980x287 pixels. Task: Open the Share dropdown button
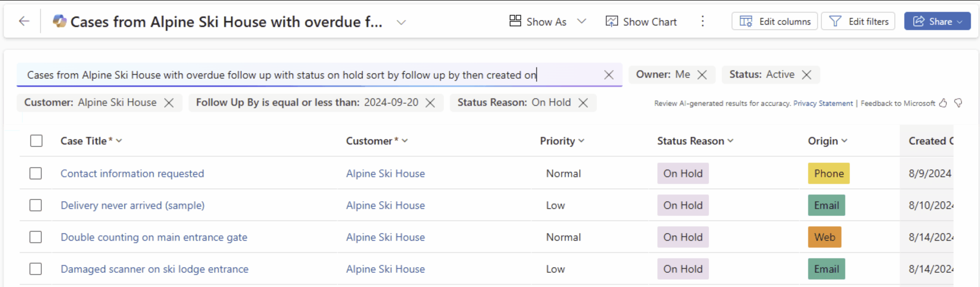pyautogui.click(x=937, y=21)
